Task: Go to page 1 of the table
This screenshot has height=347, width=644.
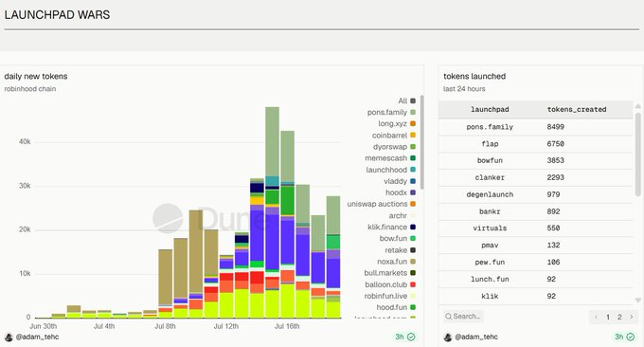Action: (608, 317)
